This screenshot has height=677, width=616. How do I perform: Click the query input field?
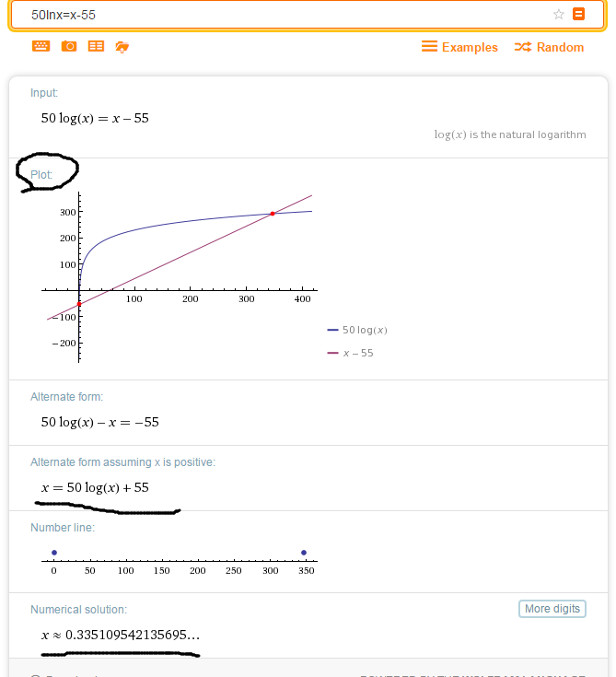(276, 15)
